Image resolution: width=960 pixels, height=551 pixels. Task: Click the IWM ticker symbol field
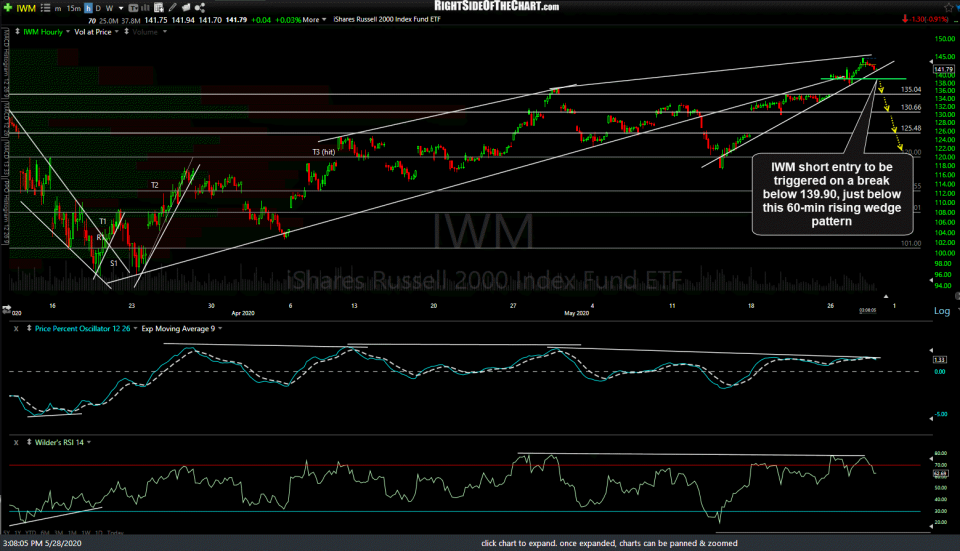point(26,8)
